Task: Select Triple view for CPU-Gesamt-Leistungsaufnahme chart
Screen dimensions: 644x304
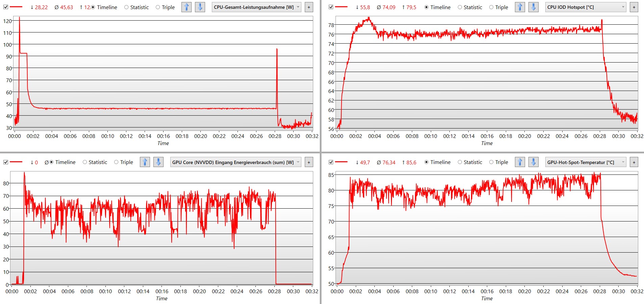Action: coord(165,7)
